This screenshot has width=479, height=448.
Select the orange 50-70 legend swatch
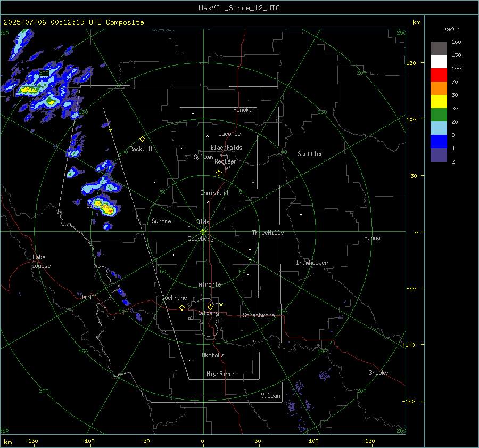[x=439, y=88]
